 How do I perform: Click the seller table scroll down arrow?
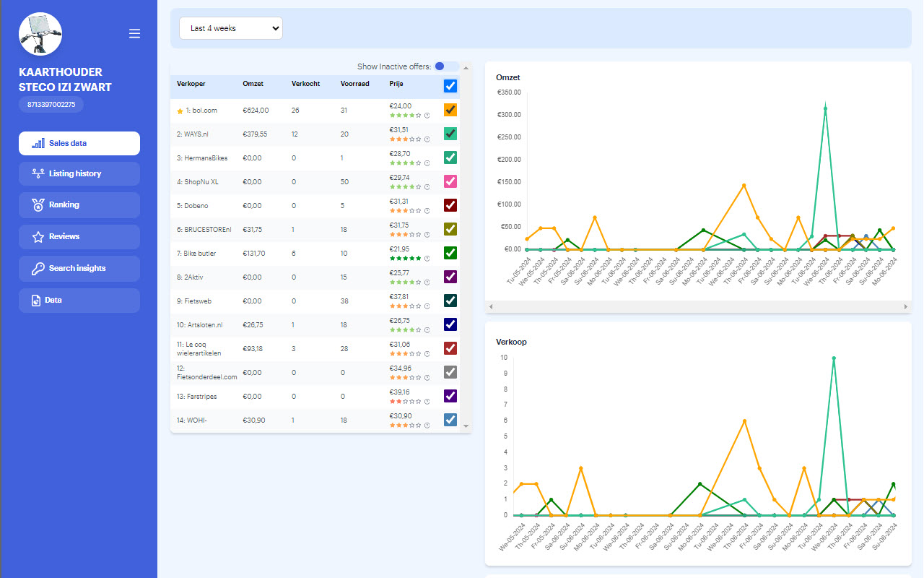(466, 426)
